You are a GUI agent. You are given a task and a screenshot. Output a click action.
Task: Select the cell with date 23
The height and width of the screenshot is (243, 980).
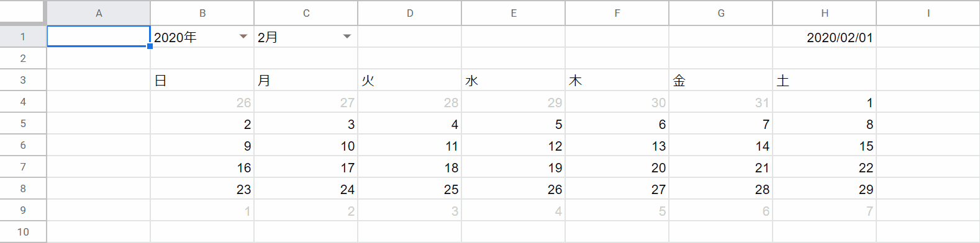[202, 189]
